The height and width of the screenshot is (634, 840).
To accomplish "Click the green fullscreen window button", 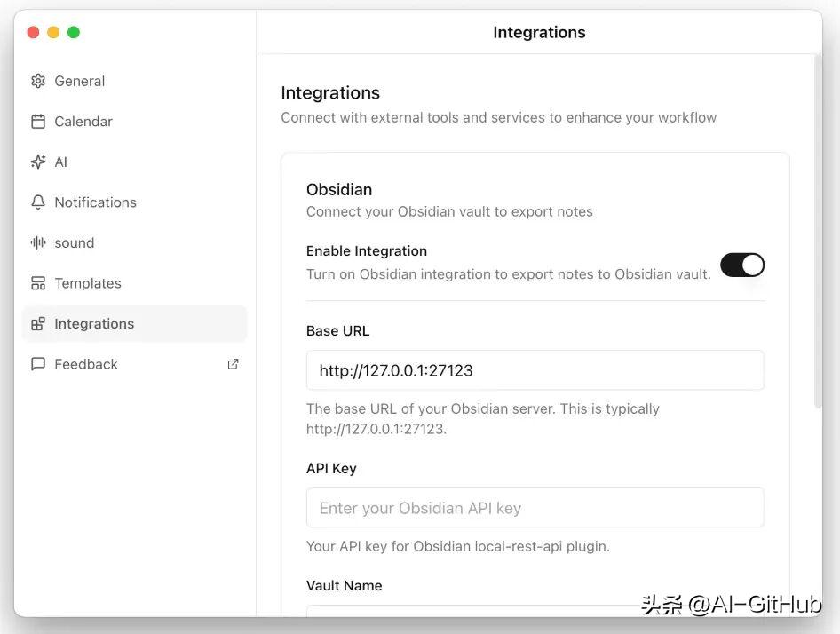I will 74,32.
